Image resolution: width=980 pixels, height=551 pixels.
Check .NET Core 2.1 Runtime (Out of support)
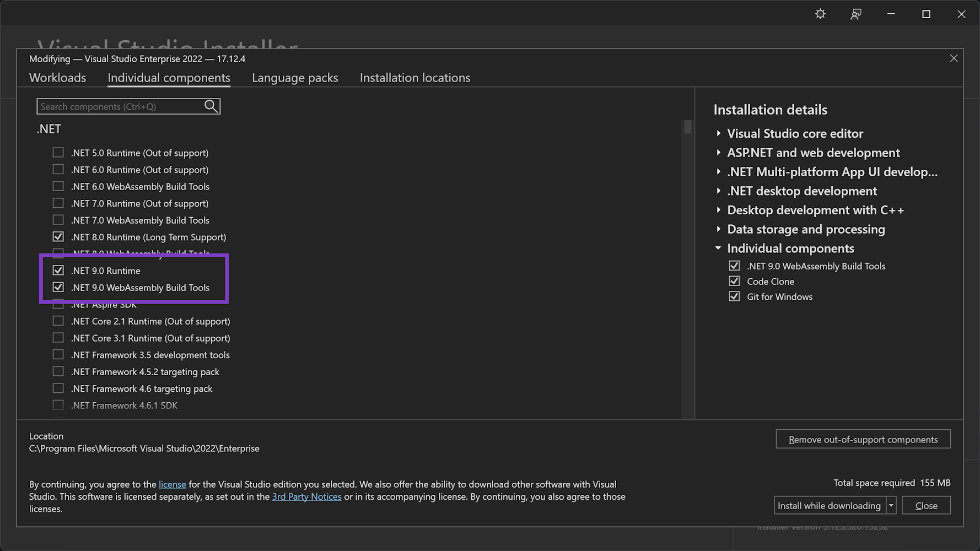click(58, 321)
